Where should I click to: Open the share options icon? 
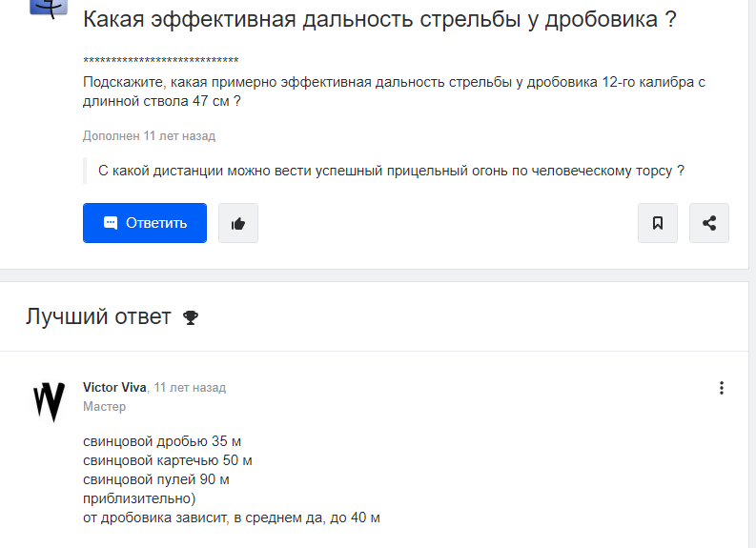tap(708, 223)
